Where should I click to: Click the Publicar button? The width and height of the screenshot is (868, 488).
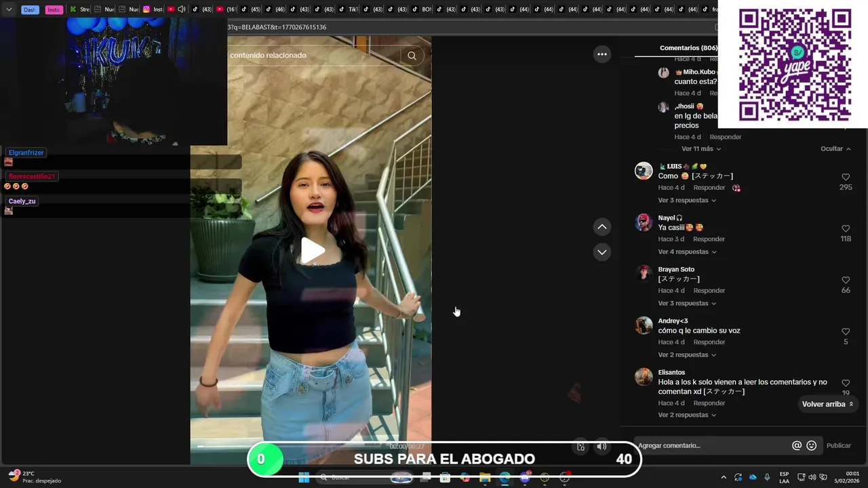pos(838,445)
